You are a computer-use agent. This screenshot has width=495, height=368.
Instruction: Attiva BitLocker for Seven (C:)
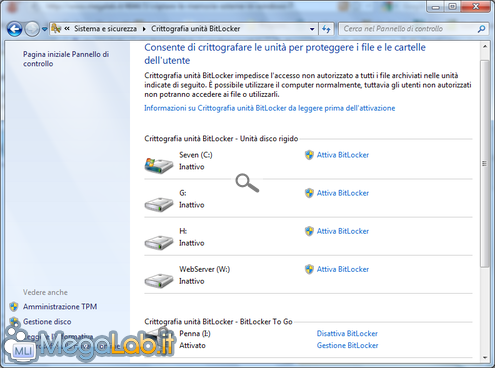pos(343,155)
